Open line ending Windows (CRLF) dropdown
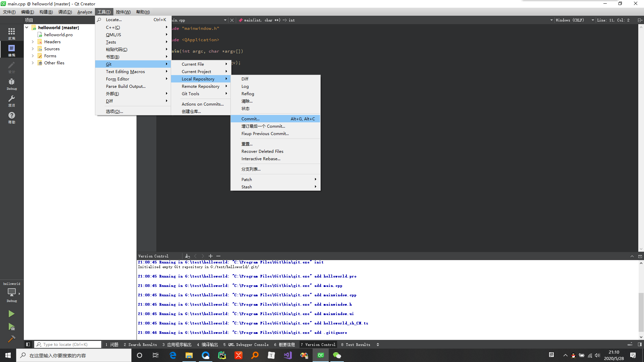This screenshot has height=362, width=644. pos(575,20)
